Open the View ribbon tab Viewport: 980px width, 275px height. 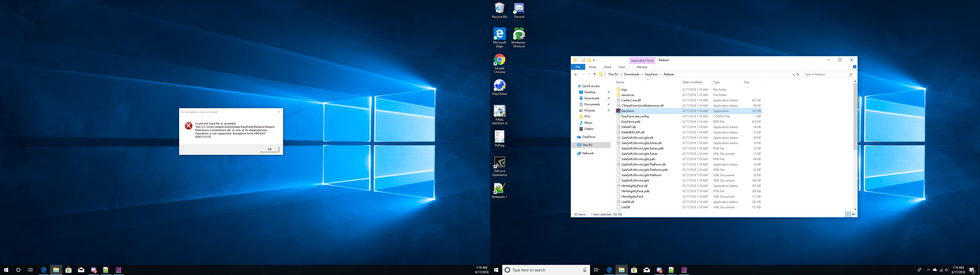pyautogui.click(x=622, y=67)
